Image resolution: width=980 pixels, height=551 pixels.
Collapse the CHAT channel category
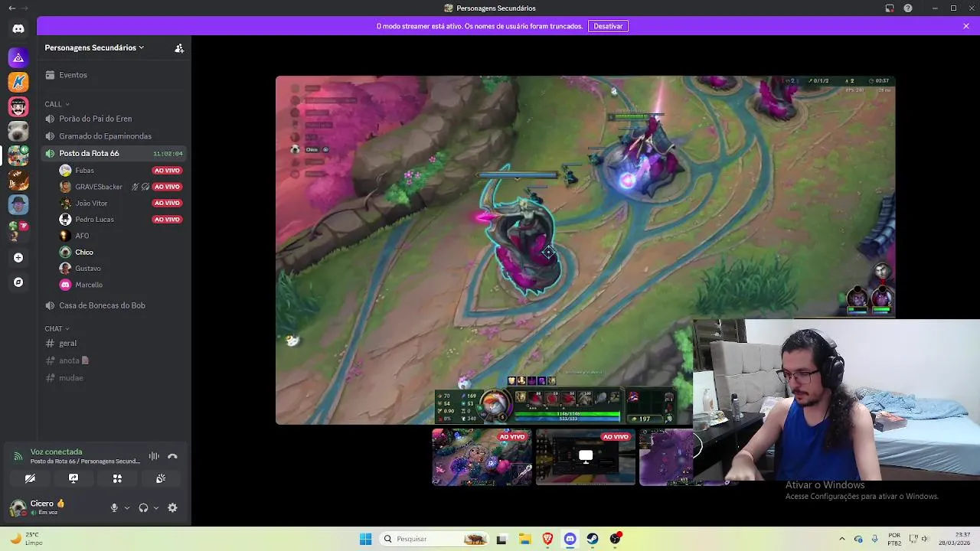tap(57, 329)
